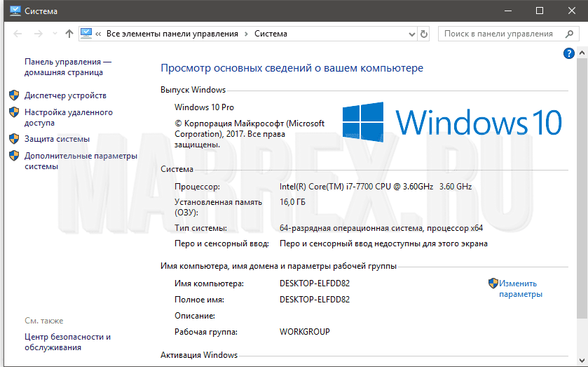This screenshot has width=588, height=367.
Task: Click heading Просмотр основных сведений о вашем компьютере
Action: pos(292,68)
